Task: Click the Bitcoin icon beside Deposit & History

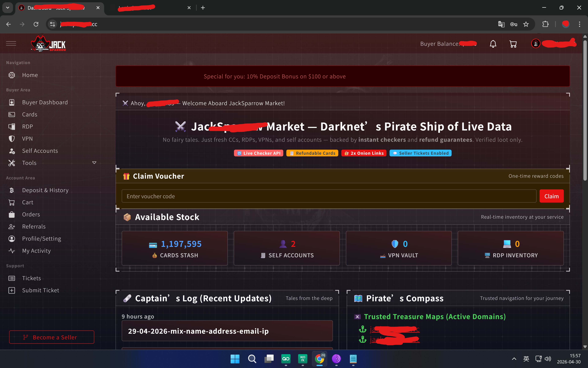Action: 12,190
